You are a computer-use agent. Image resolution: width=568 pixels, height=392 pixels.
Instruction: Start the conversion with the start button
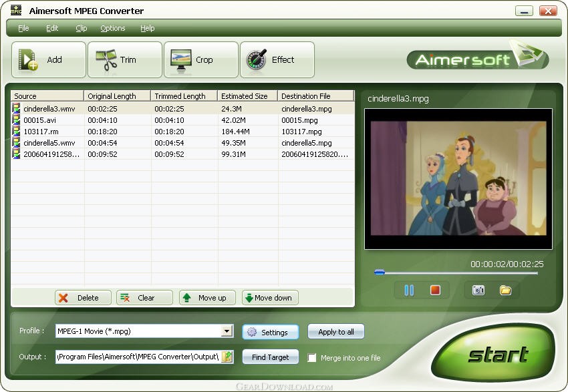tap(493, 353)
